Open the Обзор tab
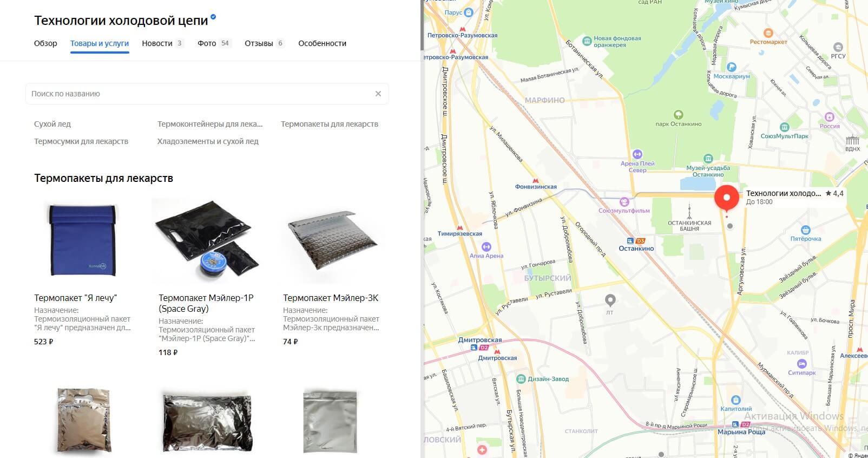The height and width of the screenshot is (458, 868). point(45,43)
